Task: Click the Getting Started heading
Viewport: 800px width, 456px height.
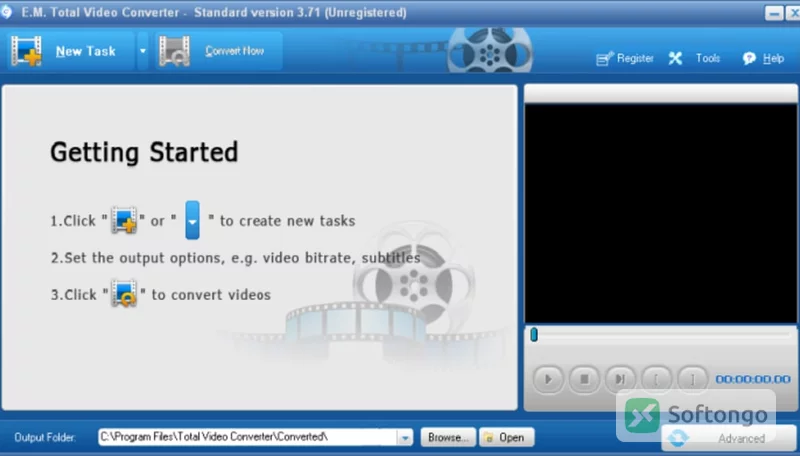Action: pyautogui.click(x=144, y=153)
